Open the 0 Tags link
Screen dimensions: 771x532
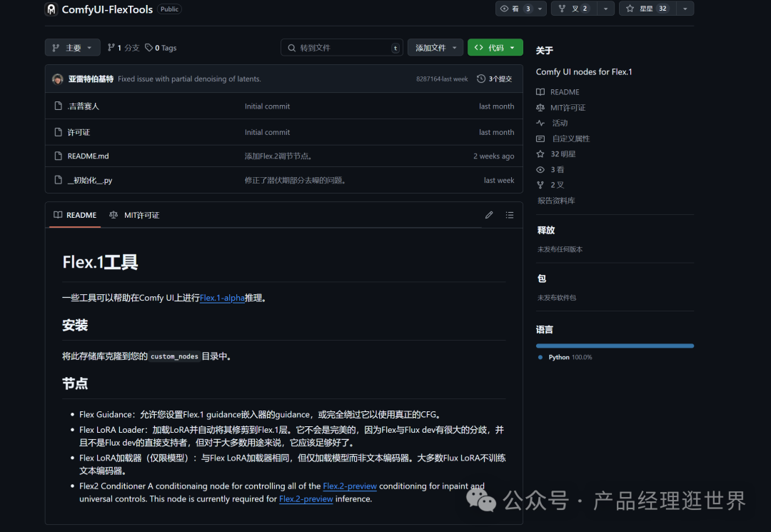[x=161, y=48]
